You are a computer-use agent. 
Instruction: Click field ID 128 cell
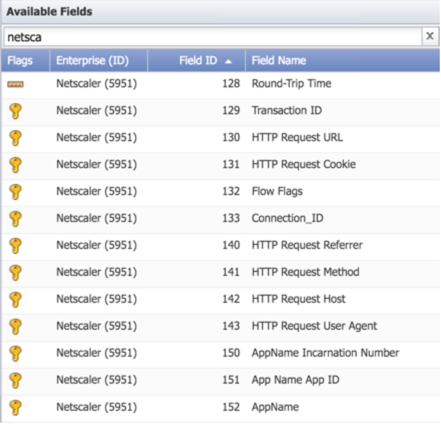(x=231, y=83)
